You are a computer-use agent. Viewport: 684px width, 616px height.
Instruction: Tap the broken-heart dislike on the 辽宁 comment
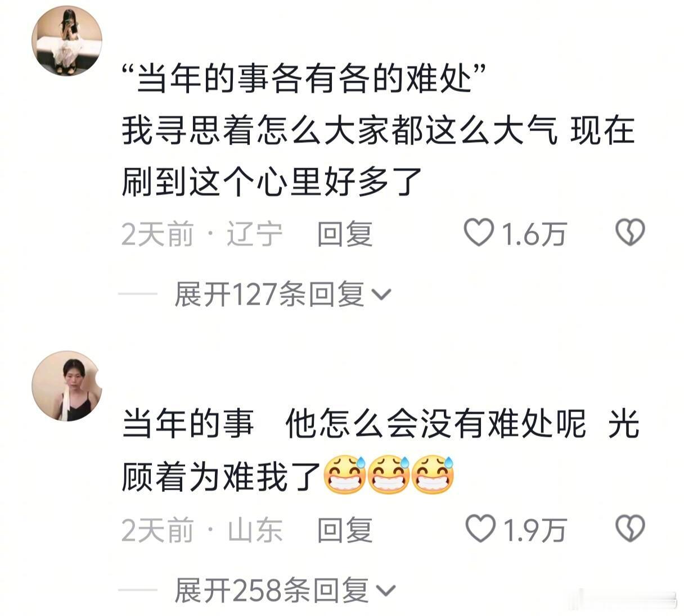coord(630,233)
